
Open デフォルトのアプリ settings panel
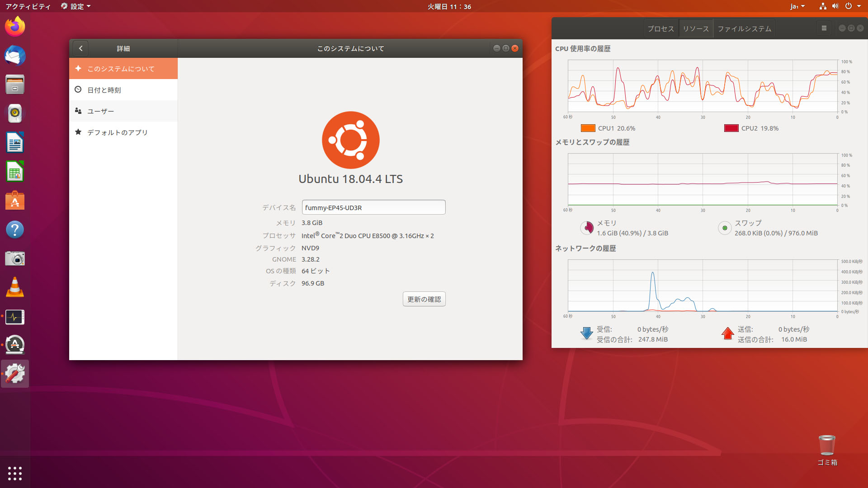[x=123, y=132]
